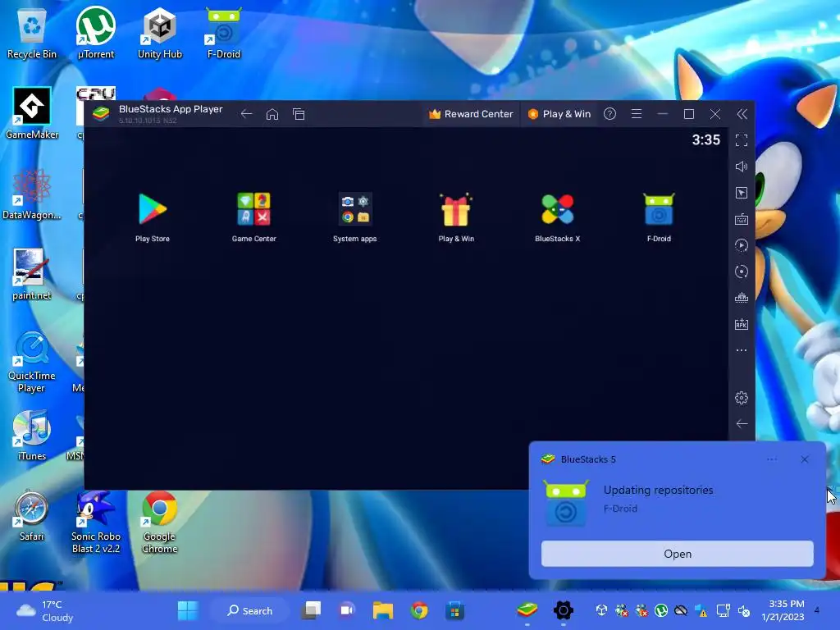Image resolution: width=840 pixels, height=630 pixels.
Task: Open Chrome from the taskbar
Action: click(x=419, y=610)
